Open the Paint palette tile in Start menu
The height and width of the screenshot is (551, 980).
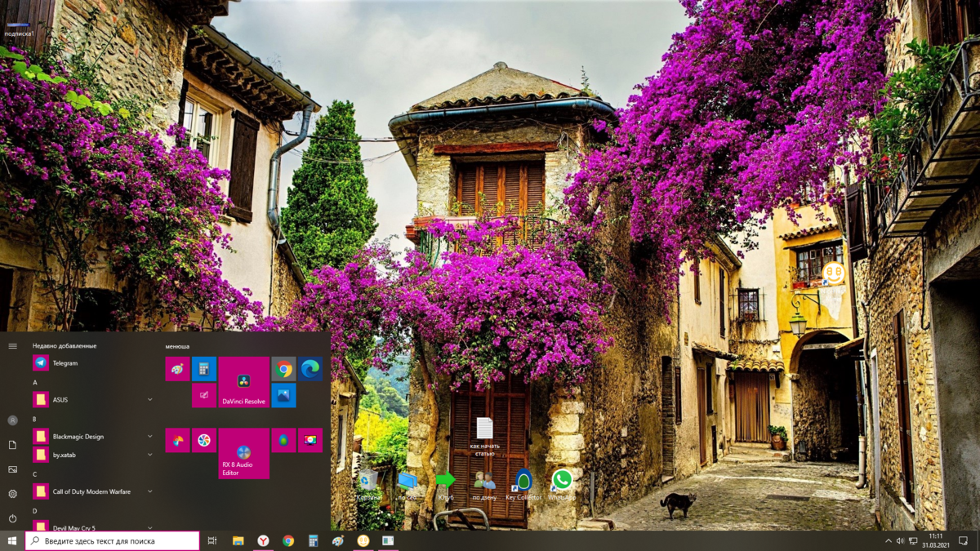[x=177, y=369]
